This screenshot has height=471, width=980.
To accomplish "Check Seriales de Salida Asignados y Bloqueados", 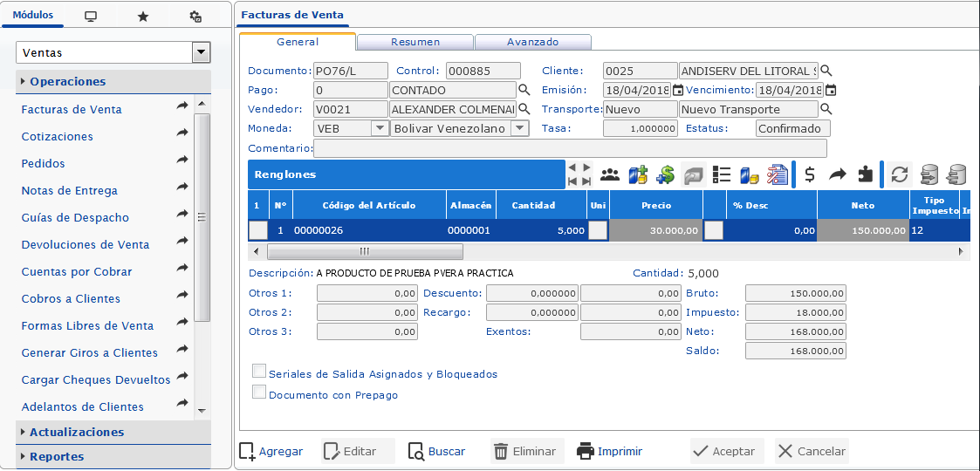I will pos(258,372).
